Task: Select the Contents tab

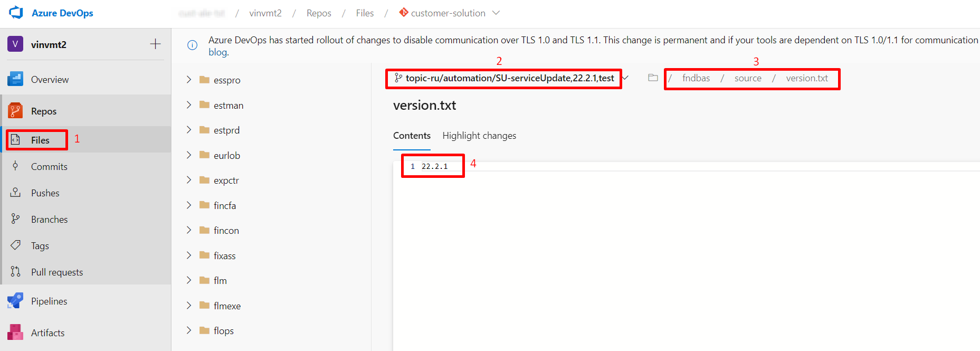Action: click(x=412, y=136)
